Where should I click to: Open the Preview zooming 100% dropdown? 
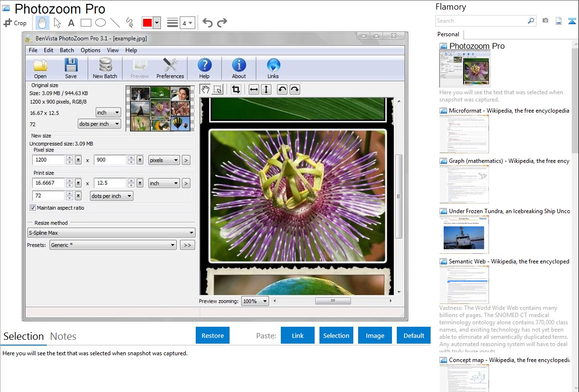tap(255, 301)
